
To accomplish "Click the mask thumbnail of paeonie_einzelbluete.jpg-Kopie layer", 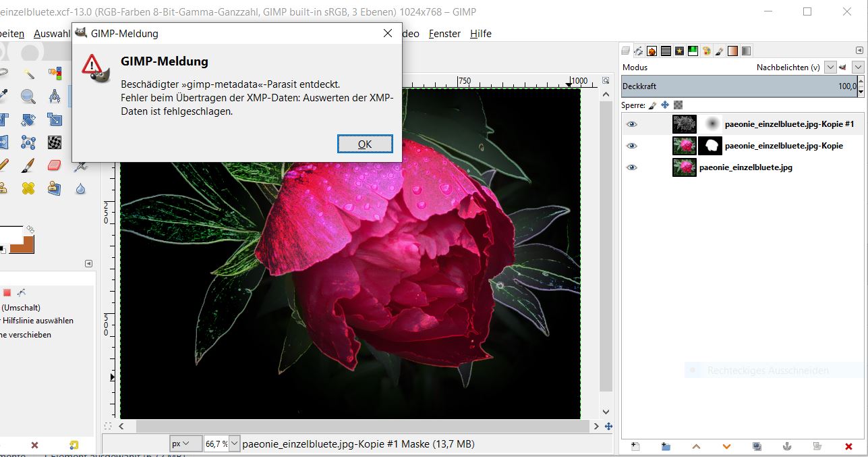I will pyautogui.click(x=710, y=146).
